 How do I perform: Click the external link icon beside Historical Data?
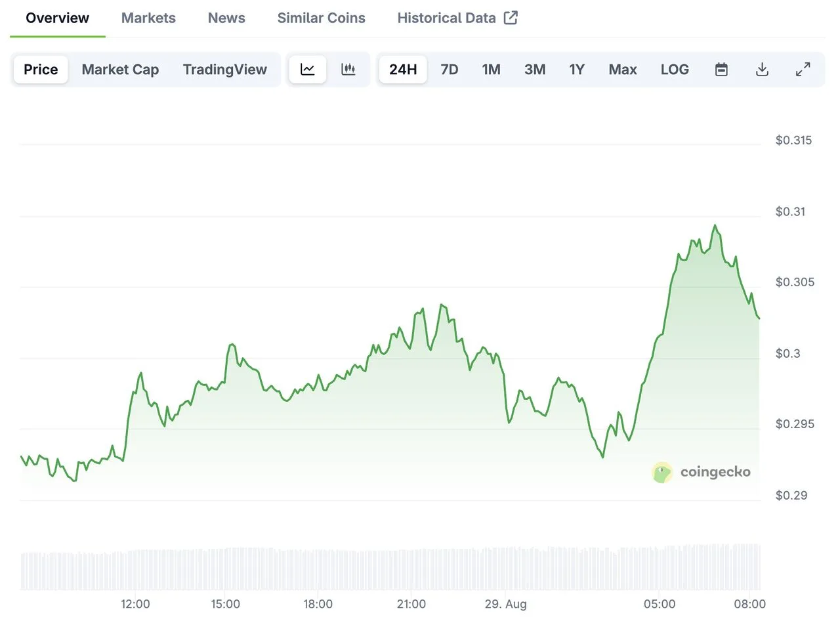point(511,18)
